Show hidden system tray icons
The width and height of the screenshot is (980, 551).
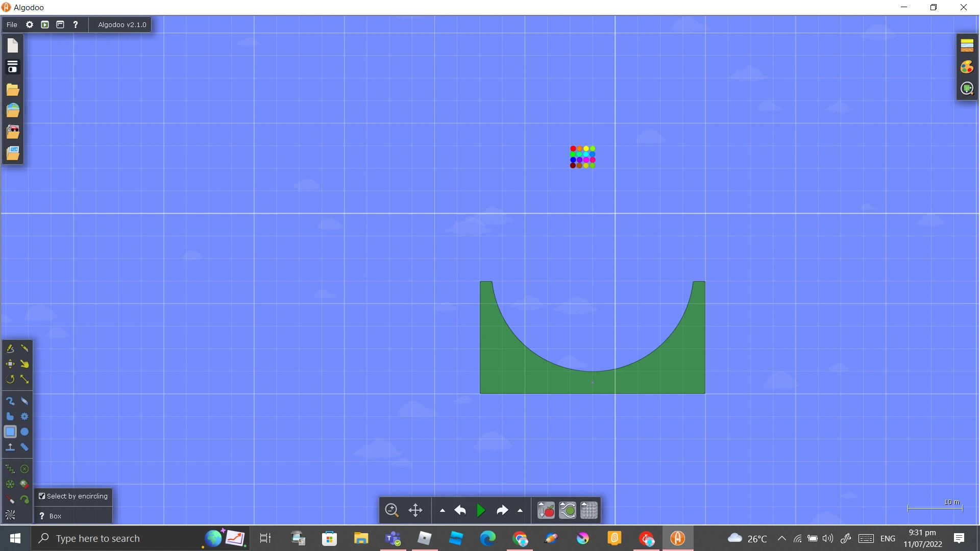pos(781,538)
